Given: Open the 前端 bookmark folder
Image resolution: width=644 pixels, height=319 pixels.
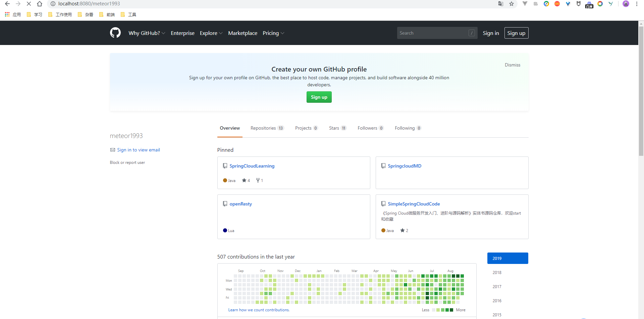Looking at the screenshot, I should click(x=107, y=14).
